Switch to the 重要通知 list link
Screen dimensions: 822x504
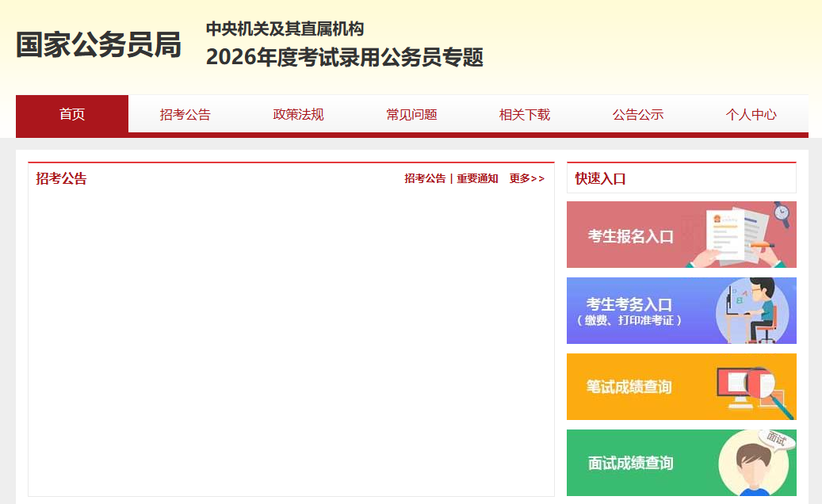tap(477, 179)
